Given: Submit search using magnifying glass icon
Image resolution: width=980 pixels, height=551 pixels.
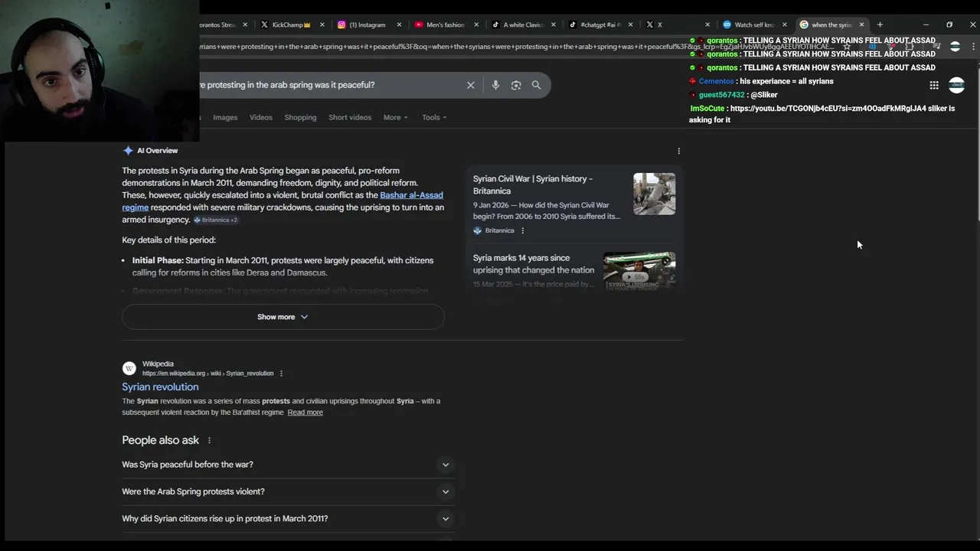Looking at the screenshot, I should (536, 85).
